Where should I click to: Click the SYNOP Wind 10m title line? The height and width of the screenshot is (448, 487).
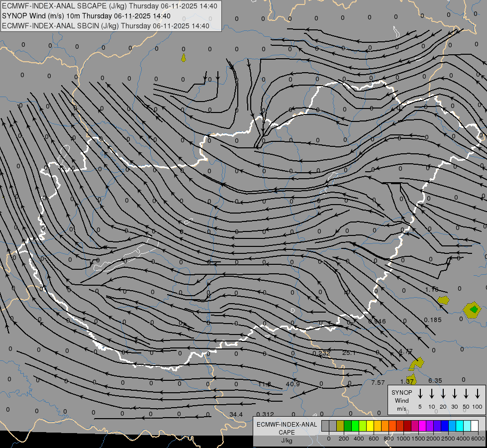86,16
